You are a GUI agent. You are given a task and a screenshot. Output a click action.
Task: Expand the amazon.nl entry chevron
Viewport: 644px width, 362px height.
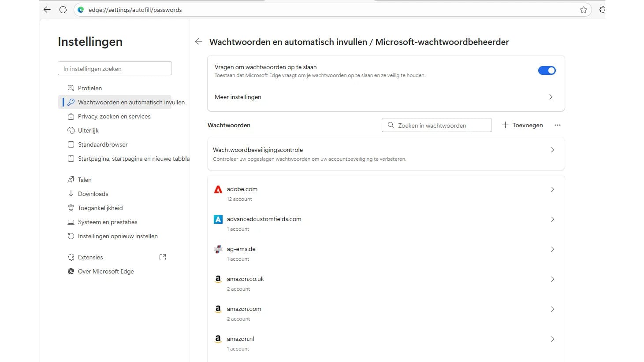552,339
